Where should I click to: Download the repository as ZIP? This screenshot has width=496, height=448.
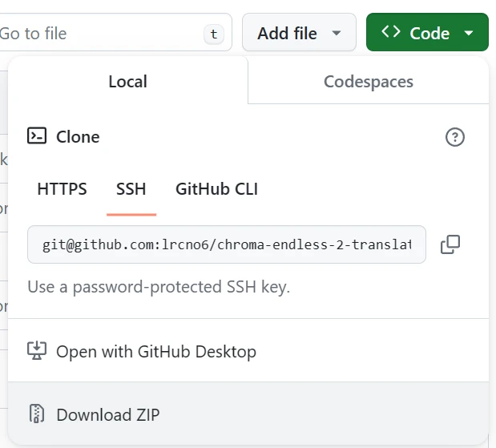click(x=108, y=414)
